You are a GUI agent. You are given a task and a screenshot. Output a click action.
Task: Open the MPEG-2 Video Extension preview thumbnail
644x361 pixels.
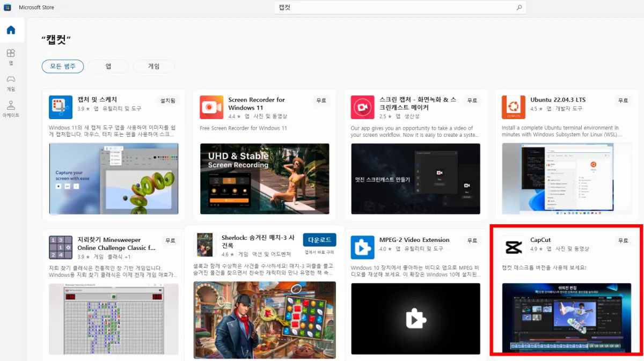click(x=415, y=319)
